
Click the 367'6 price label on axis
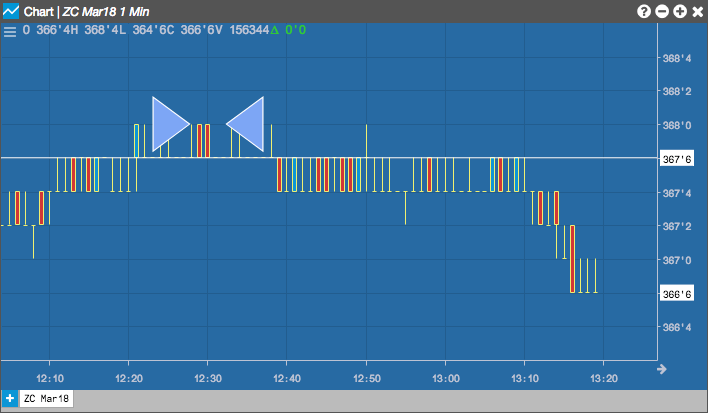point(676,159)
